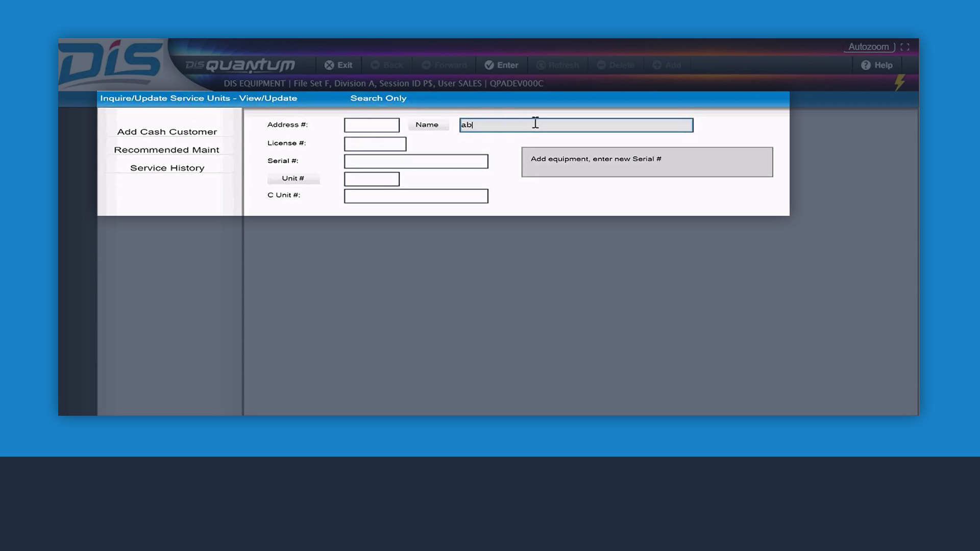Click the License # input field
This screenshot has height=551, width=980.
pos(375,144)
